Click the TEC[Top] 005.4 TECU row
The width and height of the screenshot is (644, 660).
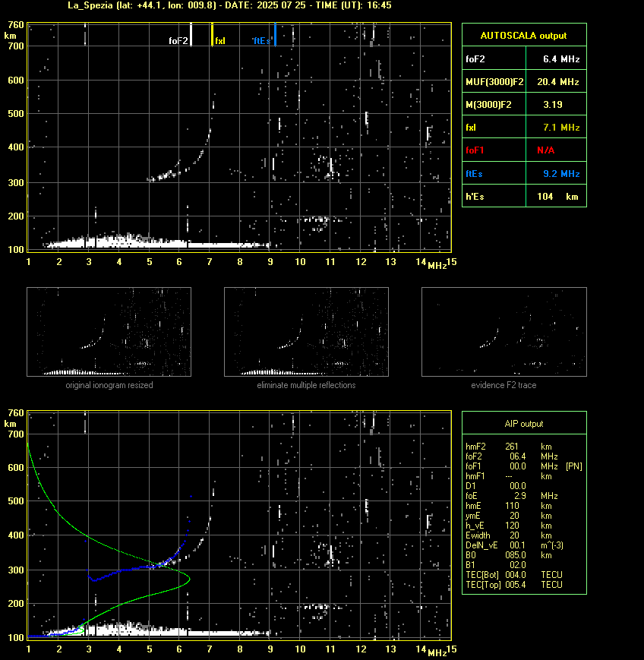514,584
